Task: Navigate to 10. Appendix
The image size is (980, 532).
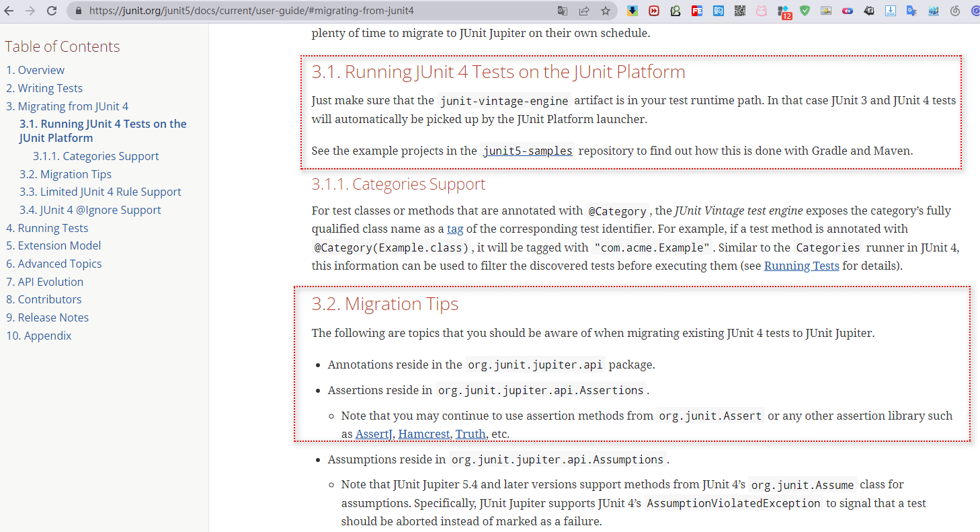Action: tap(39, 336)
